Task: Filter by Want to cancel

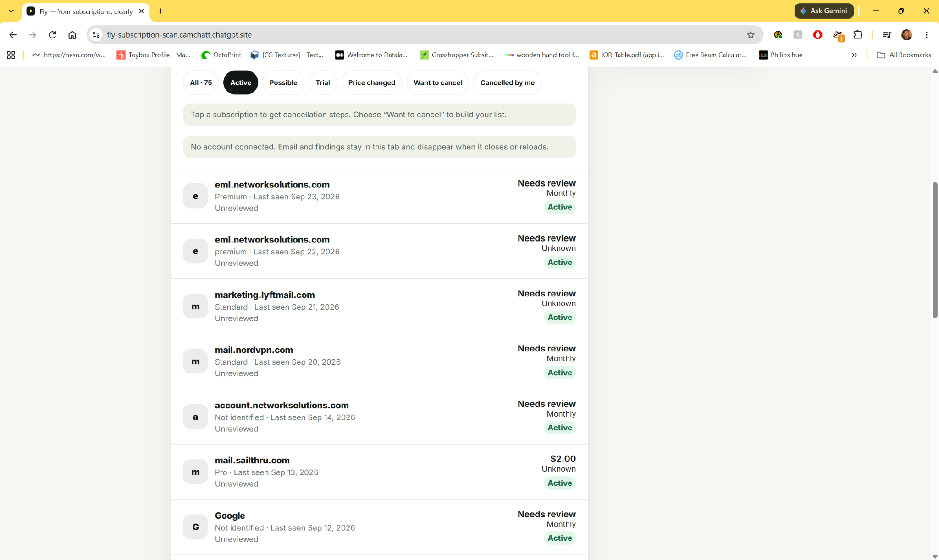Action: (438, 82)
